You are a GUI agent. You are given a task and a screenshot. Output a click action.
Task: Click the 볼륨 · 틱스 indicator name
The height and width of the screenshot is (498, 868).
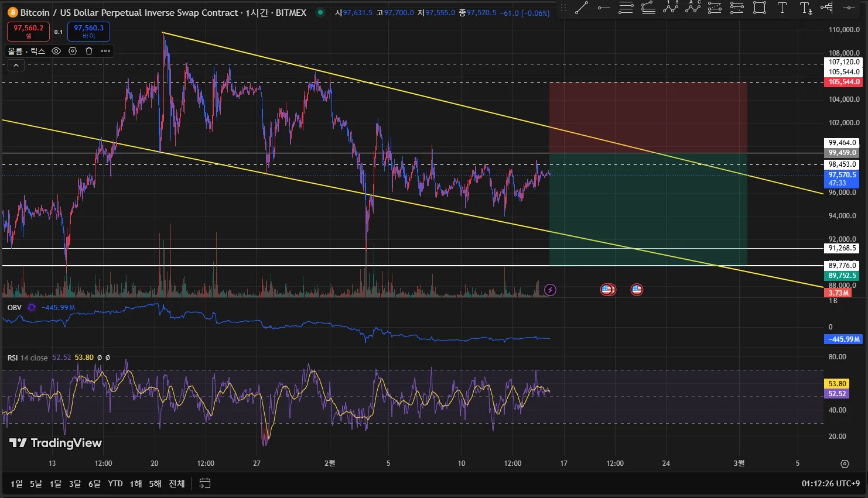coord(26,51)
